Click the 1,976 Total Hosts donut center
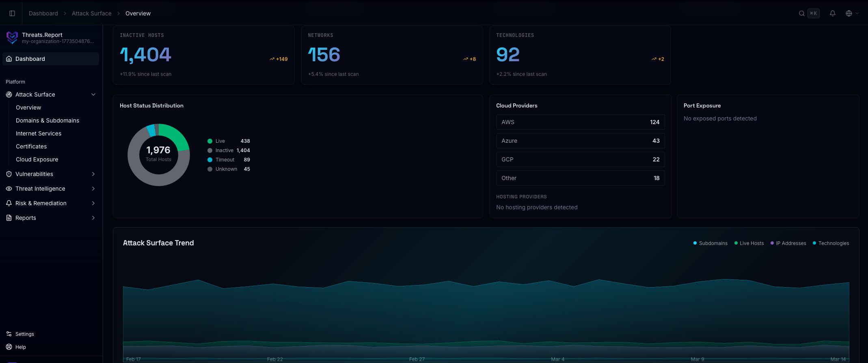868x363 pixels. click(158, 154)
